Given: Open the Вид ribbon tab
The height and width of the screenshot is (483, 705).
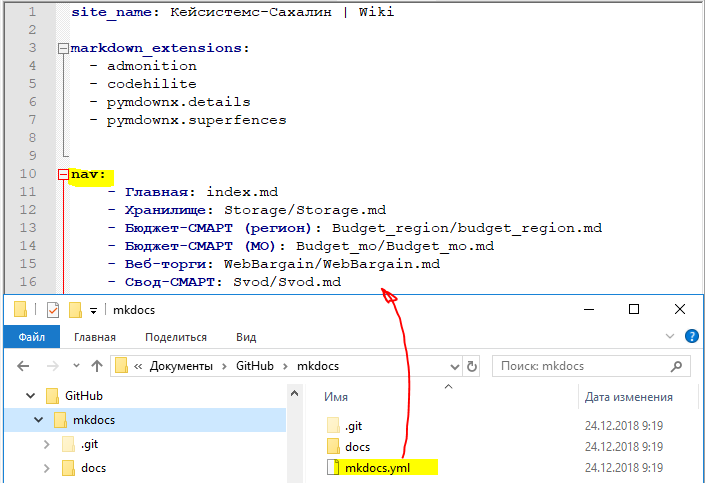Looking at the screenshot, I should (x=246, y=337).
